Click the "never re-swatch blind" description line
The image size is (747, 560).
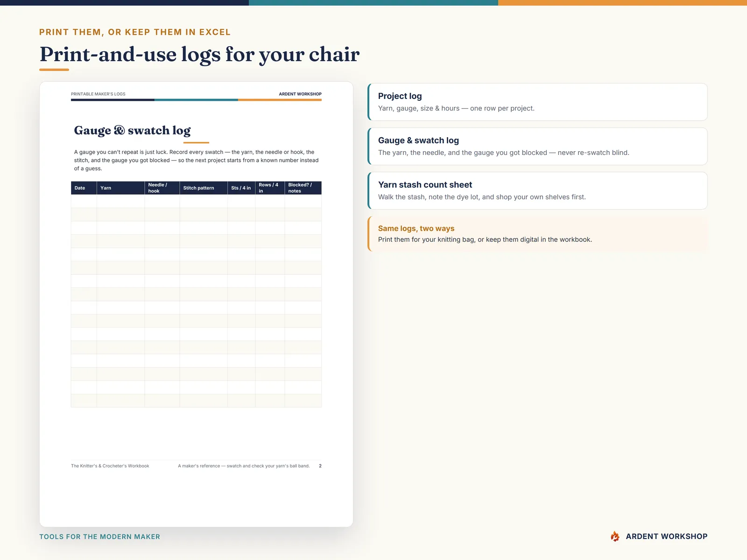(504, 153)
